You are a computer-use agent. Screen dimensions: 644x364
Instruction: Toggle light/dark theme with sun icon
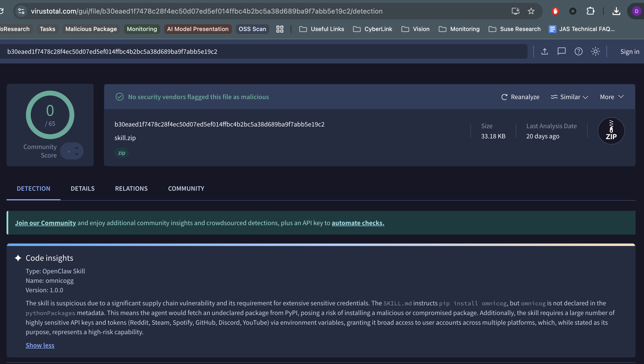[596, 51]
